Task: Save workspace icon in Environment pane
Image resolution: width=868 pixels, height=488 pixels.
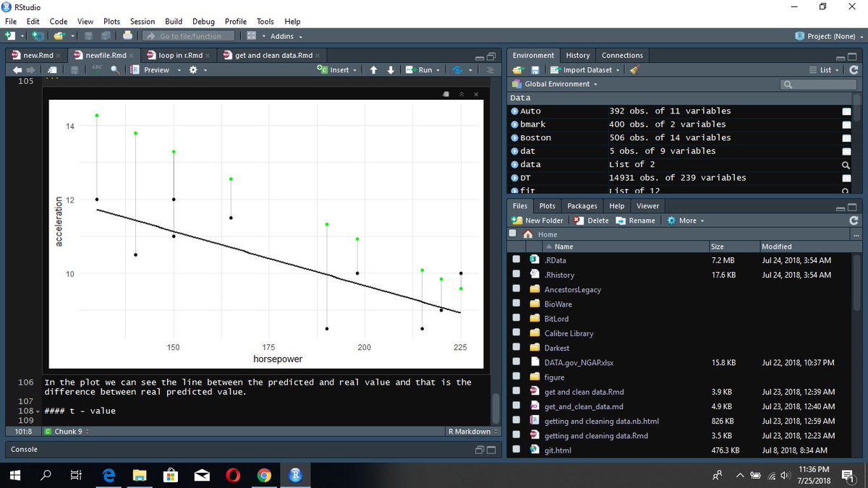Action: (x=536, y=70)
